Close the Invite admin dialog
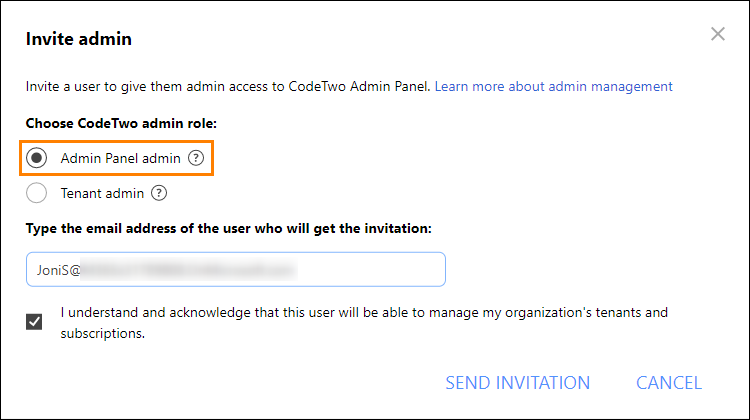750x420 pixels. [x=717, y=34]
